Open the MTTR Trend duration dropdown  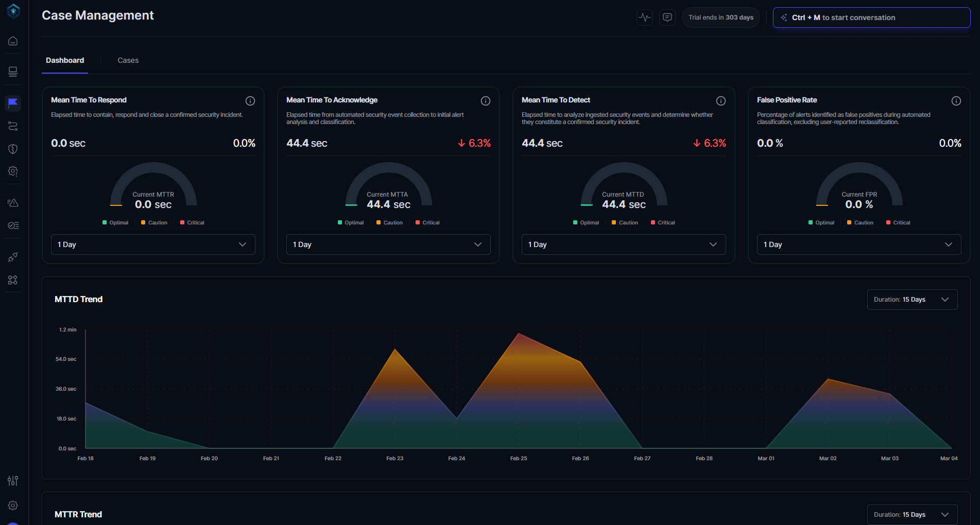coord(912,515)
